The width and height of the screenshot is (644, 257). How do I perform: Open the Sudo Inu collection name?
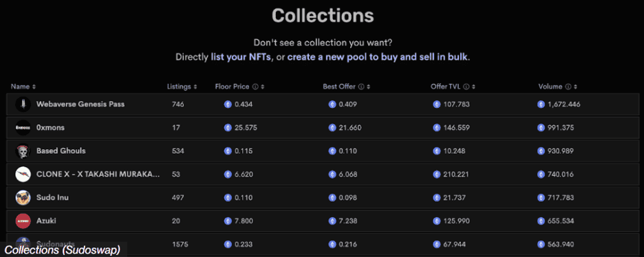tap(52, 198)
